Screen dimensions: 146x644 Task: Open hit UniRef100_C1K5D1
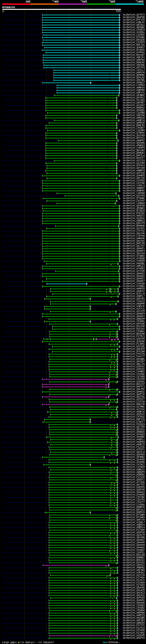pos(134,35)
